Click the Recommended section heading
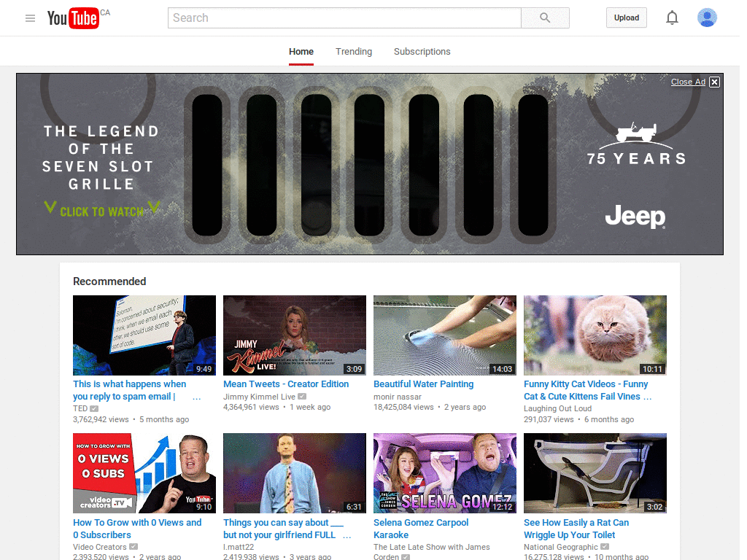The height and width of the screenshot is (560, 747). click(109, 281)
